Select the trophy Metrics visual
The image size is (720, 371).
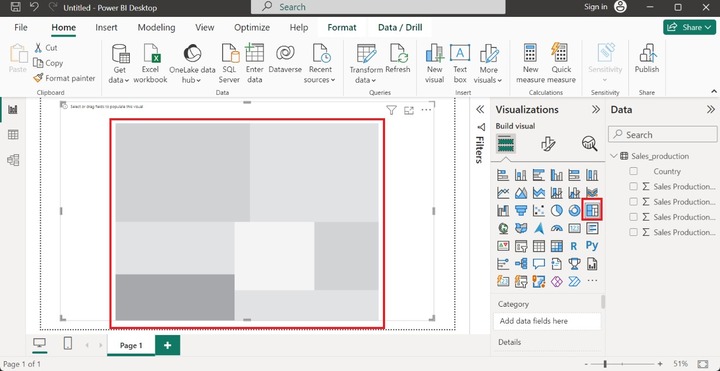(574, 264)
